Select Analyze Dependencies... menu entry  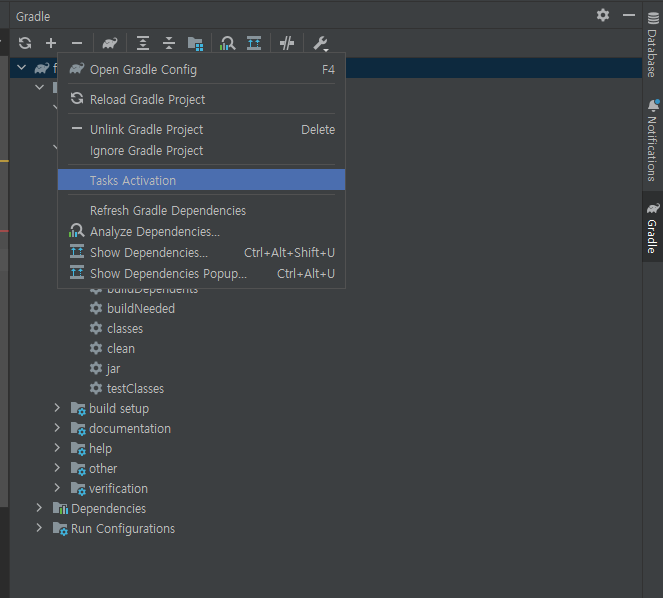tap(201, 231)
